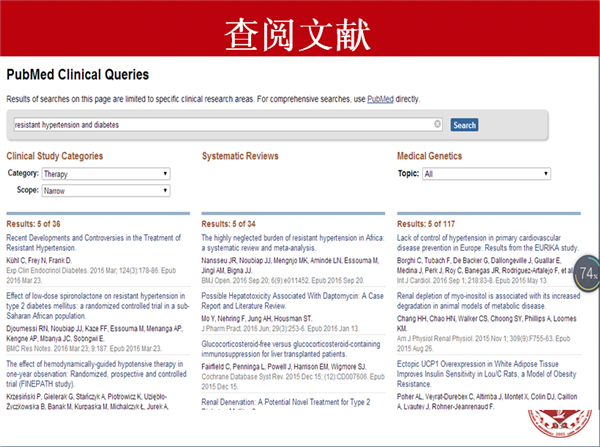Click citation 'BMJ Open. 2016 Sep 20'
The height and width of the screenshot is (447, 600).
(x=283, y=281)
